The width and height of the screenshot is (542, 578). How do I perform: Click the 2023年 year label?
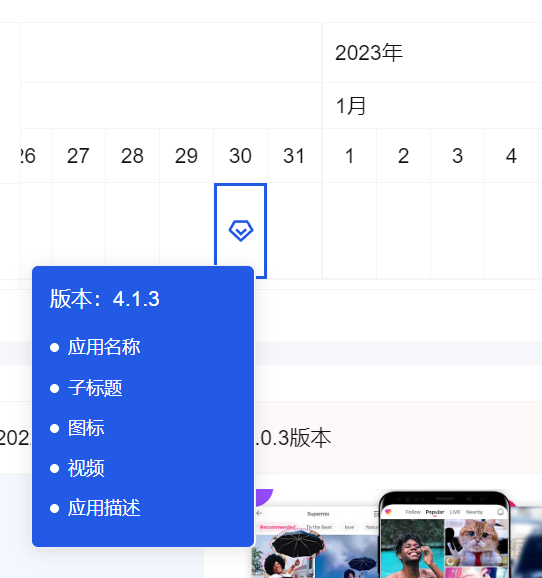[369, 53]
